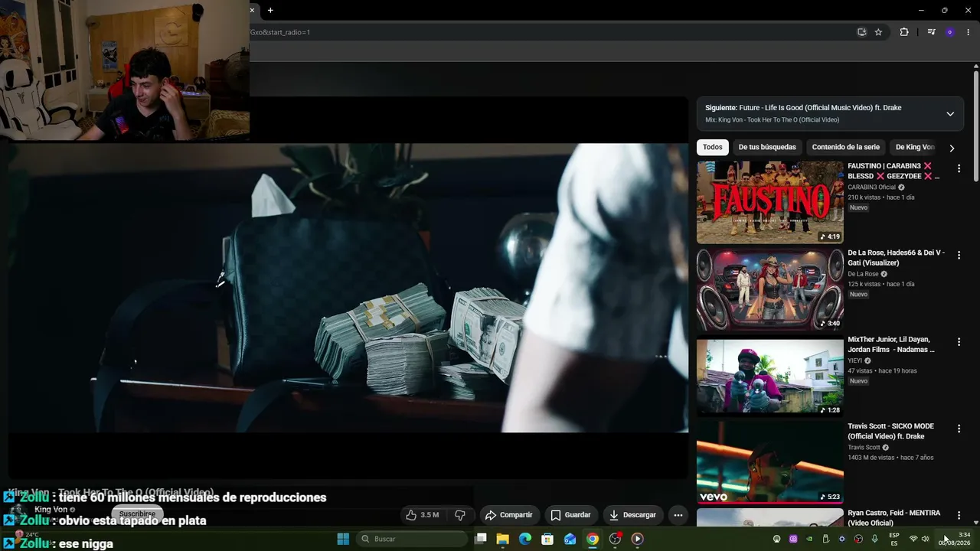Screen dimensions: 980x551
Task: Open the De La Rose, Hades66 & Dei V title
Action: pos(897,258)
